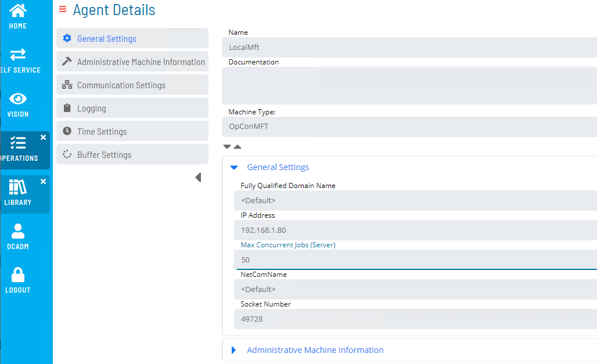Click Logout lock icon
Screen dimensions: 597x364
pos(18,275)
